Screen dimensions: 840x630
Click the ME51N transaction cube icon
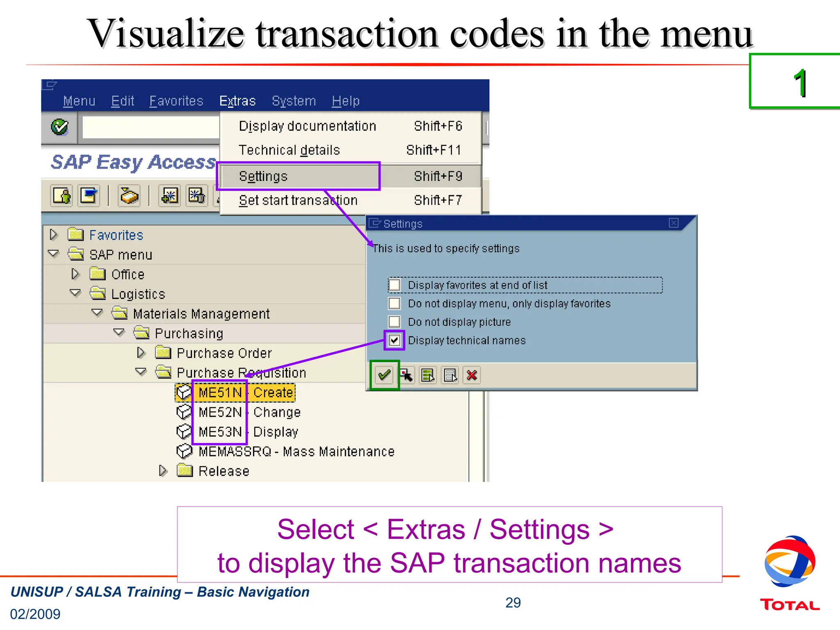184,393
